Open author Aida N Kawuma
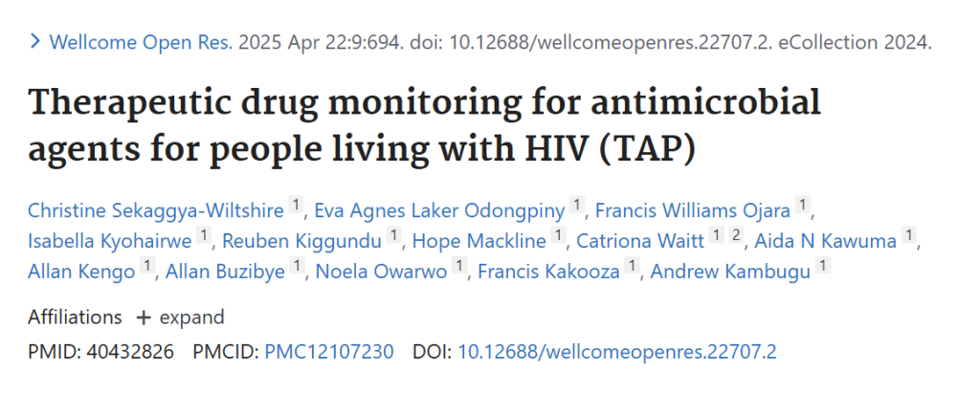980x394 pixels. click(826, 241)
